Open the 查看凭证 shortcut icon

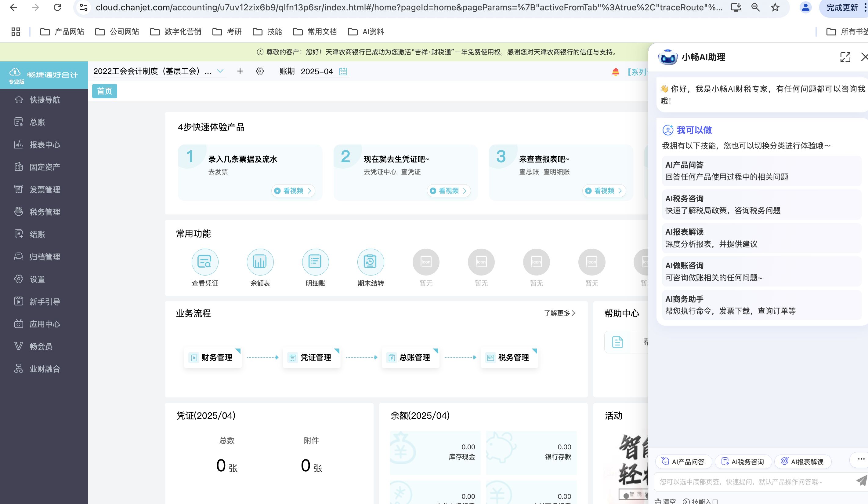coord(205,262)
